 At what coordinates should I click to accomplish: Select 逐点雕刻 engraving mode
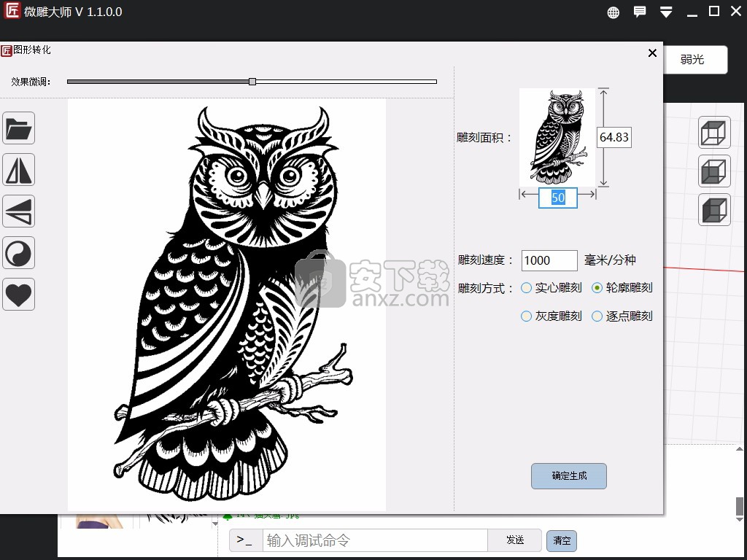click(622, 316)
